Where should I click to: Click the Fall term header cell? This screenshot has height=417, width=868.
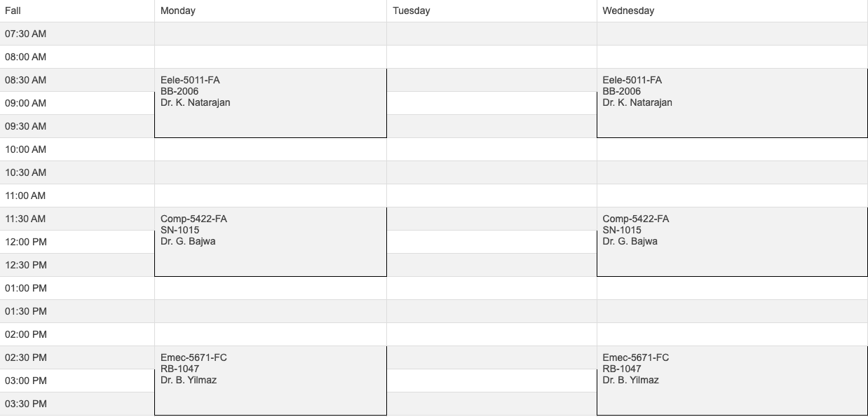coord(77,11)
